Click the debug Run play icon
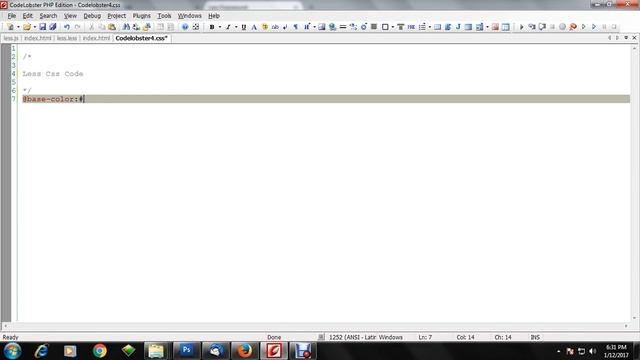This screenshot has height=360, width=640. point(521,27)
